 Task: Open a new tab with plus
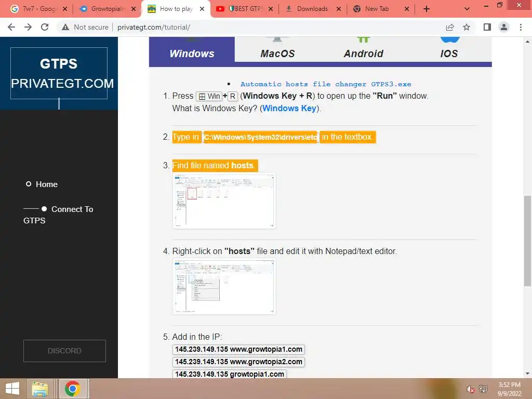(427, 9)
